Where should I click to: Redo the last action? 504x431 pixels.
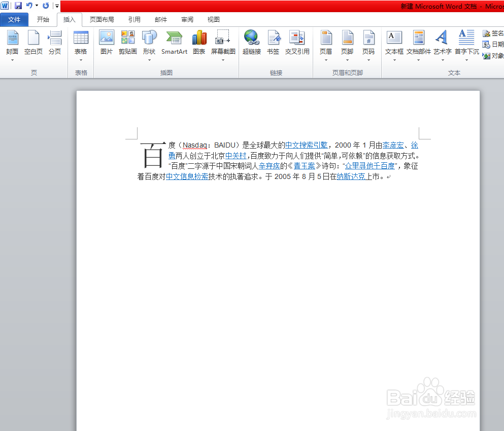tap(46, 6)
